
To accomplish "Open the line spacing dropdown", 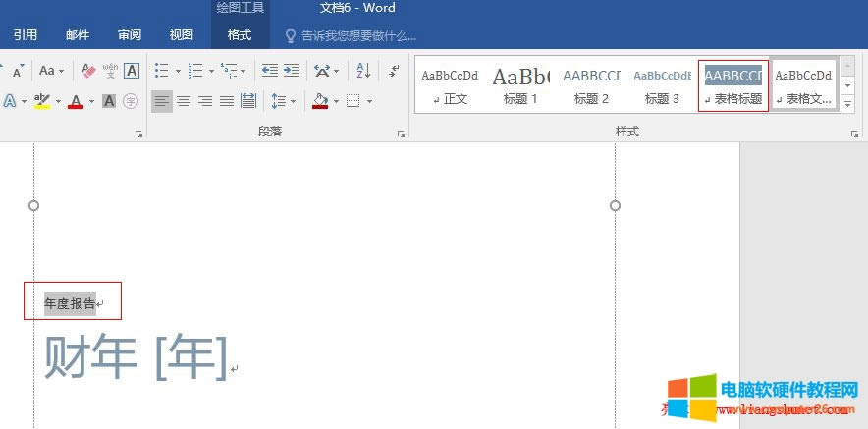I will coord(283,101).
